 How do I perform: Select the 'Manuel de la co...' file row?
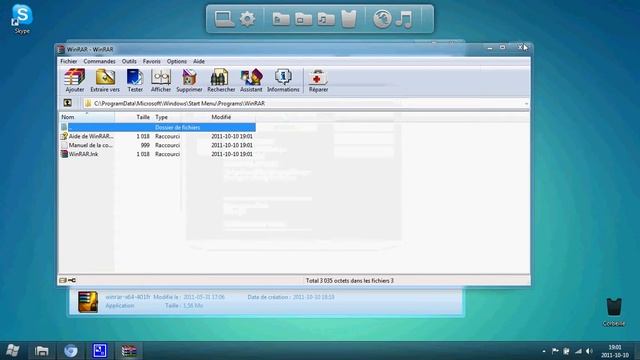pyautogui.click(x=158, y=145)
